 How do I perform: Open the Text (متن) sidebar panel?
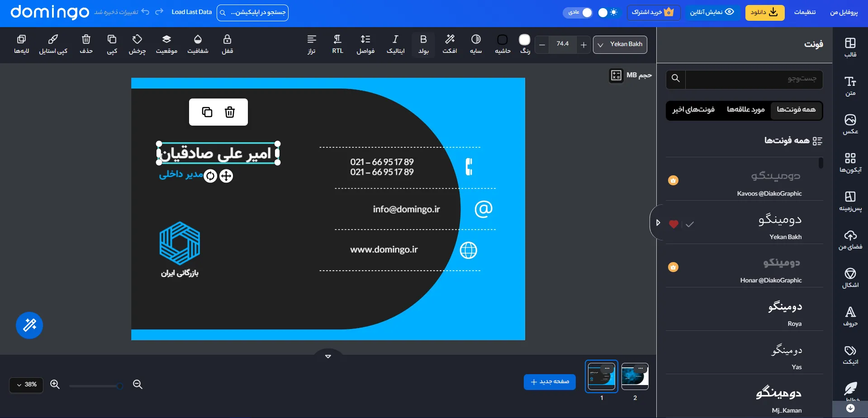(850, 86)
